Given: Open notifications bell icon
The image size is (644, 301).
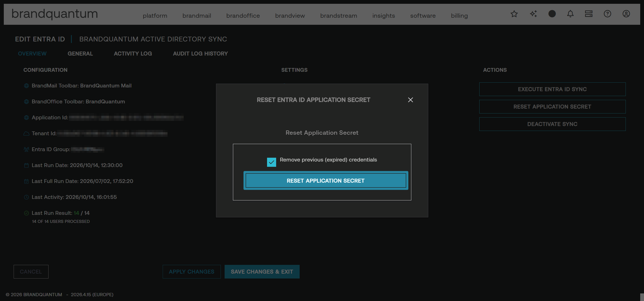Looking at the screenshot, I should [x=570, y=14].
